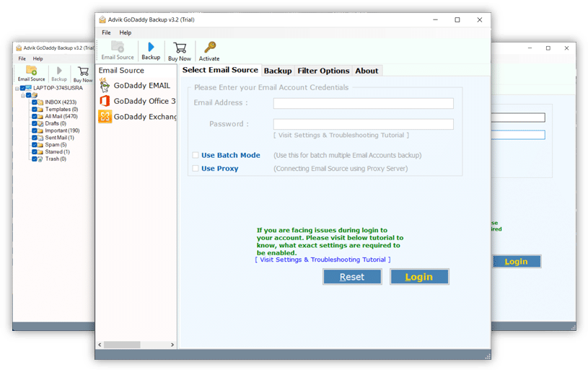The image size is (588, 372).
Task: Click the right arrow of Email Source scrollbar
Action: tap(172, 345)
